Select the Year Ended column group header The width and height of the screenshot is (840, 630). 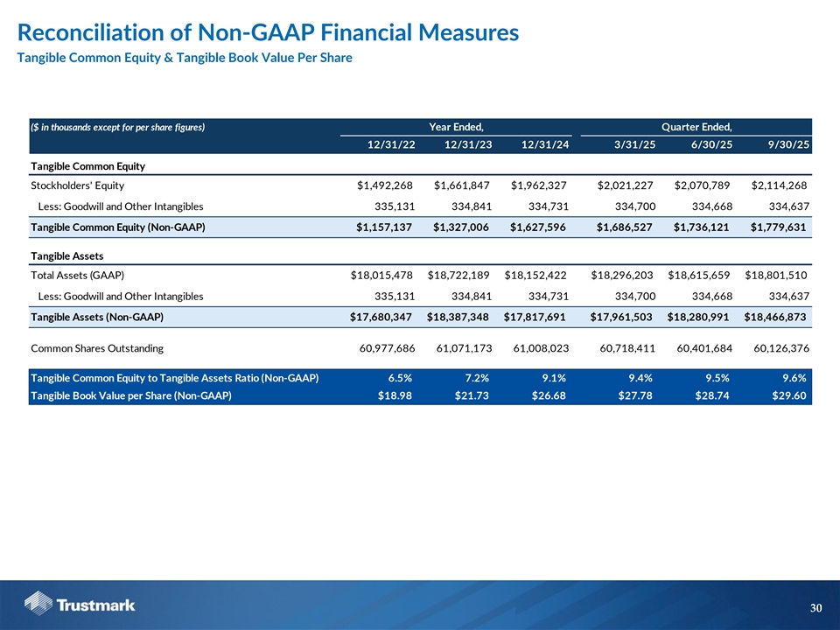click(x=456, y=127)
